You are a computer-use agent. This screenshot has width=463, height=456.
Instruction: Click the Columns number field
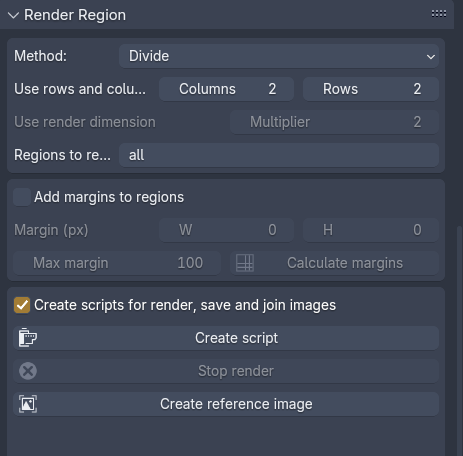(x=226, y=89)
